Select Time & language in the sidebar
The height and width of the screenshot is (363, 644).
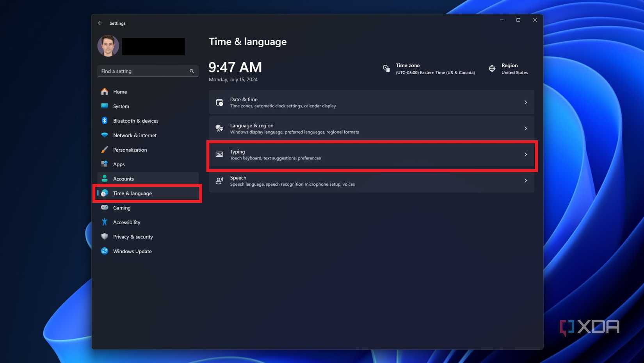(x=132, y=193)
